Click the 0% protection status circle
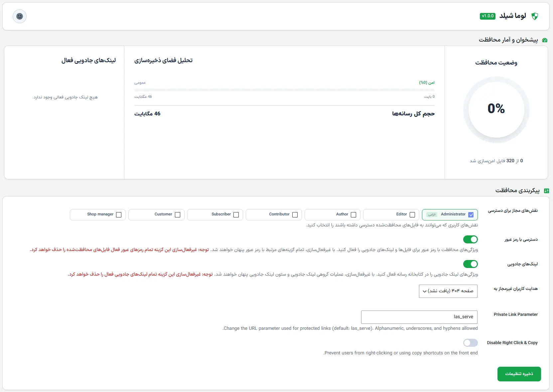This screenshot has height=392, width=553. point(496,109)
